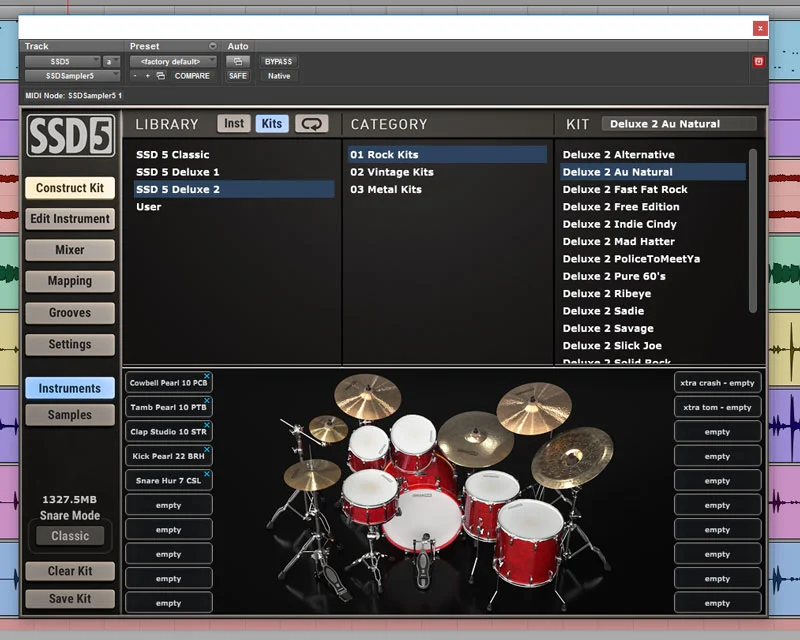Screen dimensions: 800x640
Task: Remove the Cowbell Pearl 10 PCB slot with its X
Action: [207, 376]
